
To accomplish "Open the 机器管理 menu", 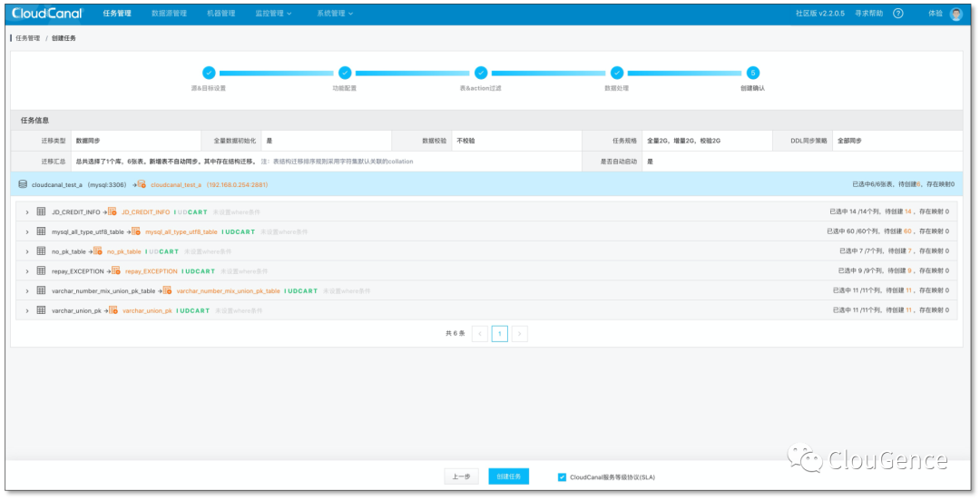I will 220,13.
